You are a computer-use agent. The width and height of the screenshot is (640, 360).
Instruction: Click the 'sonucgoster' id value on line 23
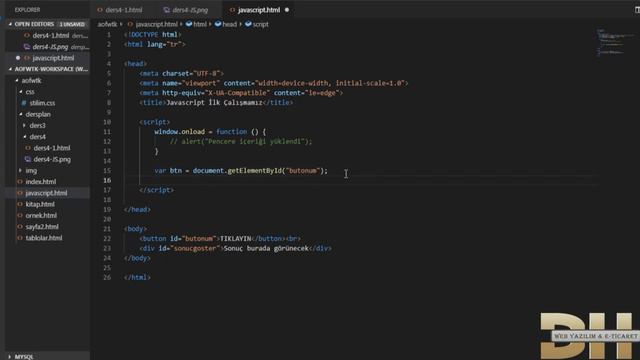click(196, 248)
